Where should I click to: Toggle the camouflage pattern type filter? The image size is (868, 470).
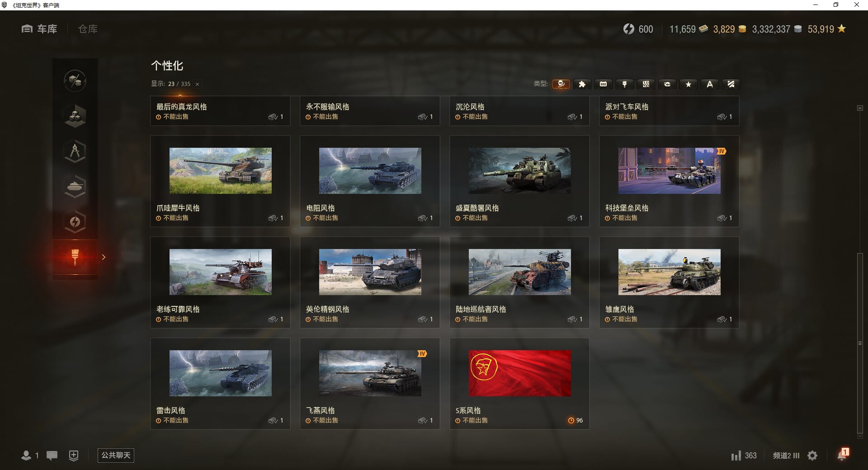(646, 84)
